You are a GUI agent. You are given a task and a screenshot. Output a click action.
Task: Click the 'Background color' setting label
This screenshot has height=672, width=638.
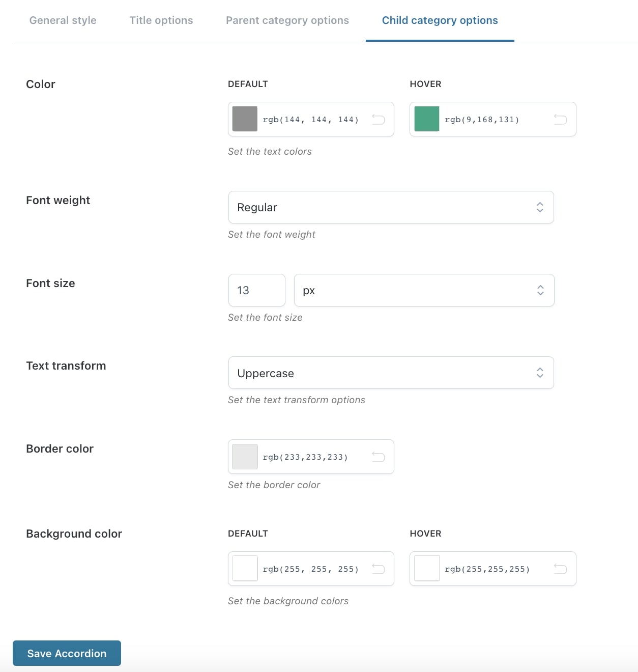pyautogui.click(x=74, y=534)
